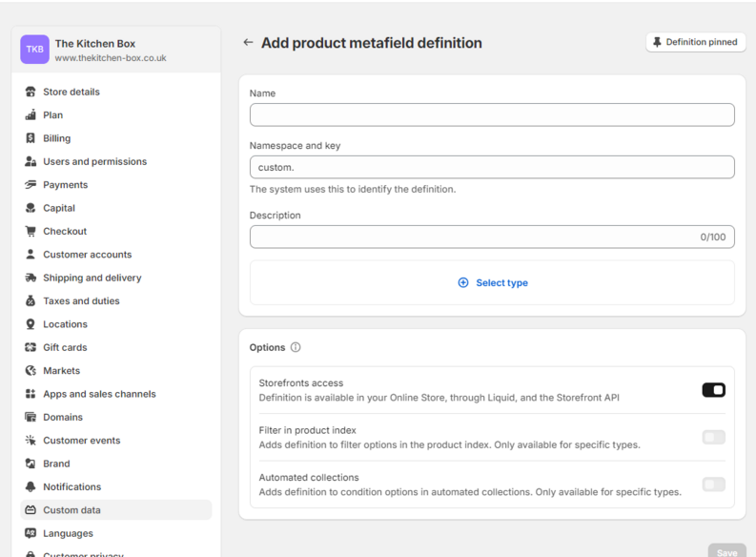The width and height of the screenshot is (756, 557).
Task: Click the Description input field
Action: [492, 237]
